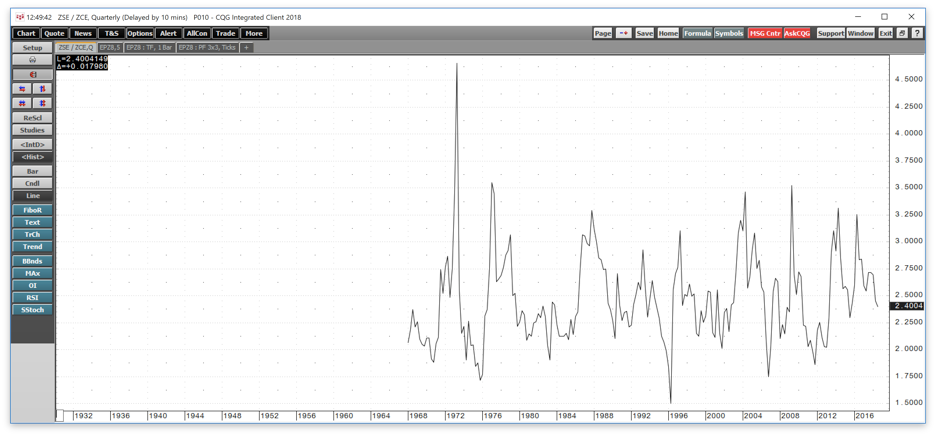Open the Support menu
The width and height of the screenshot is (936, 436).
coord(831,33)
